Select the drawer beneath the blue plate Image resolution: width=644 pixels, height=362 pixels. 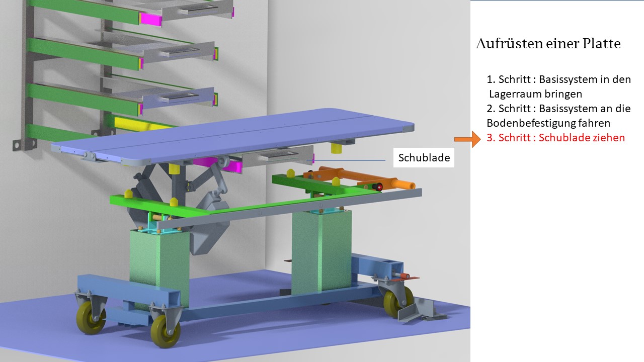(x=278, y=157)
